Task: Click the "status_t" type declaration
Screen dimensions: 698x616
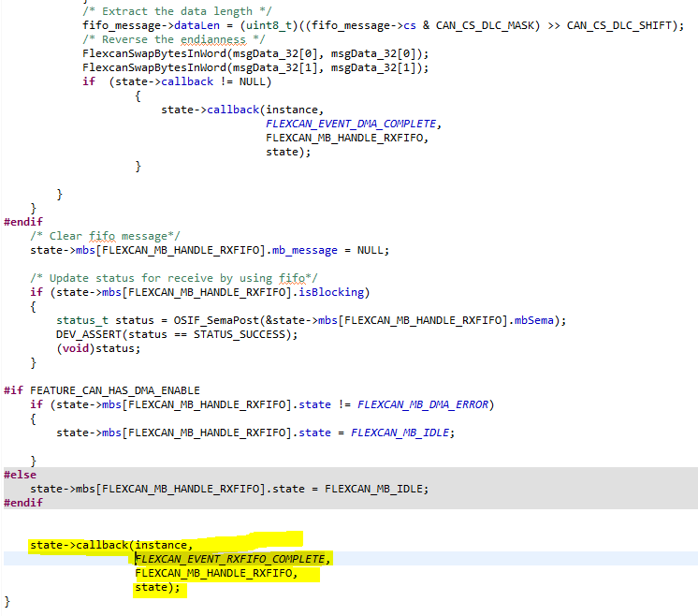Action: click(x=82, y=320)
